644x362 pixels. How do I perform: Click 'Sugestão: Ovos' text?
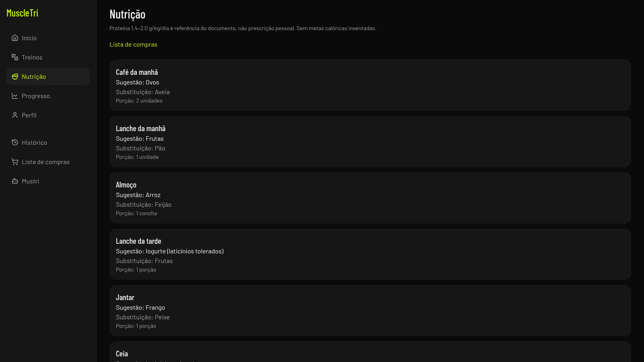pos(137,82)
